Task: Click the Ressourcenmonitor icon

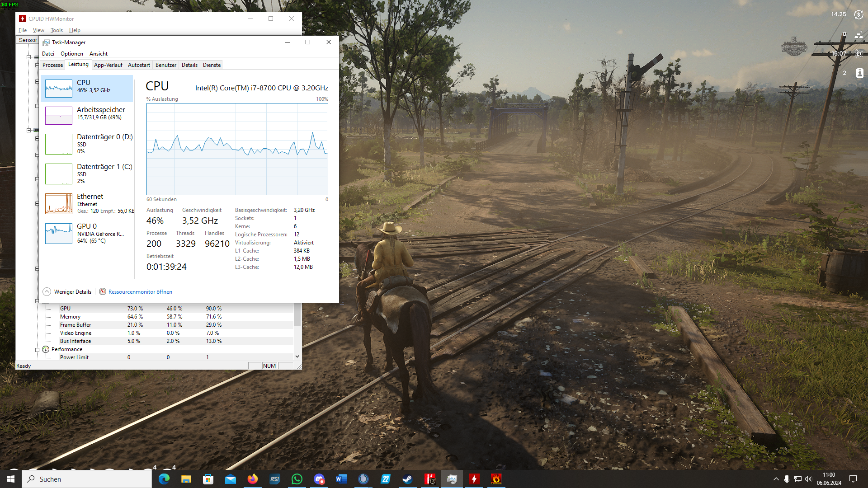Action: point(103,291)
